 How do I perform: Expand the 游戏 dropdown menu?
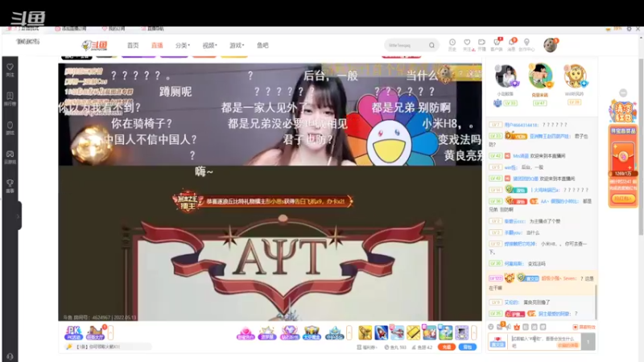point(237,45)
